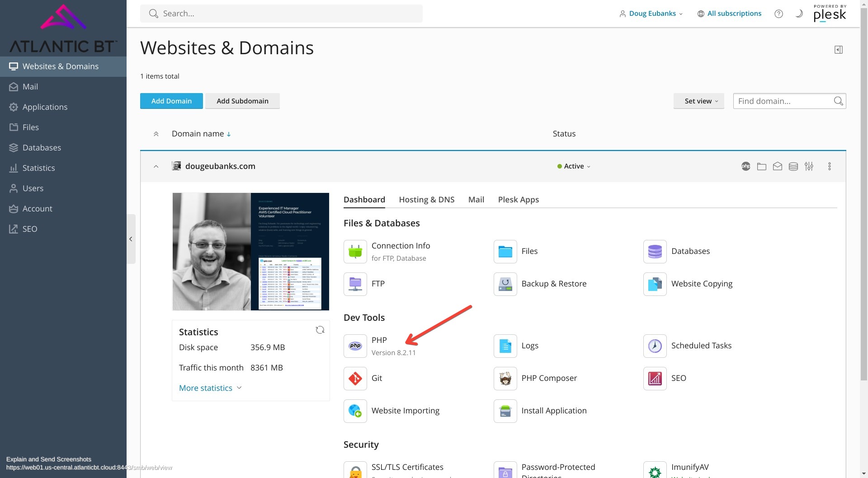Open Websites & Domains in sidebar
Viewport: 868px width, 478px height.
63,66
